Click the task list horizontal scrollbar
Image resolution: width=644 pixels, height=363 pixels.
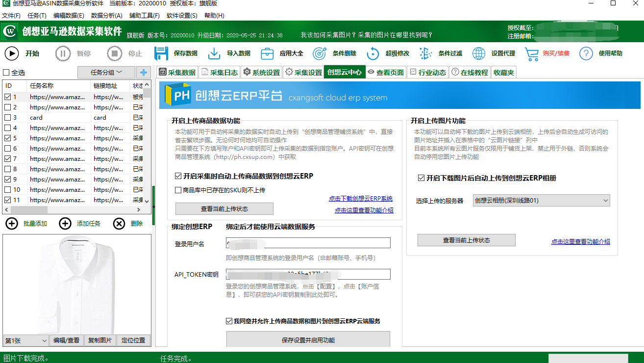[x=73, y=209]
